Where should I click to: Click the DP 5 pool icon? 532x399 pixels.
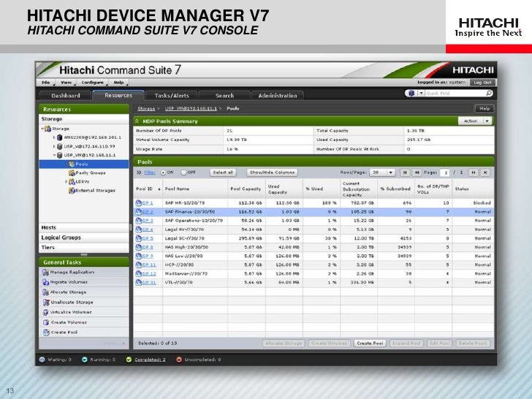point(138,238)
